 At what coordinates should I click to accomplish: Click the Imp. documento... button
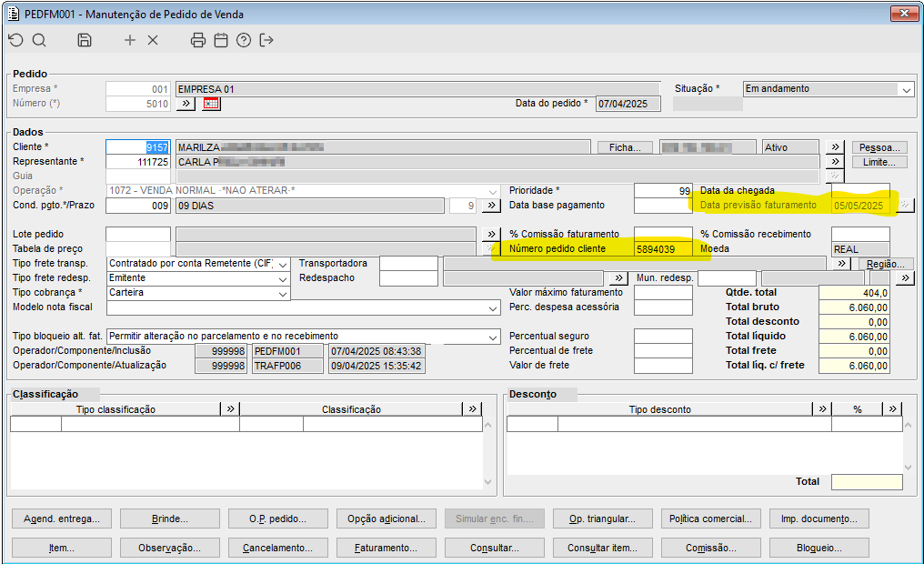[819, 519]
